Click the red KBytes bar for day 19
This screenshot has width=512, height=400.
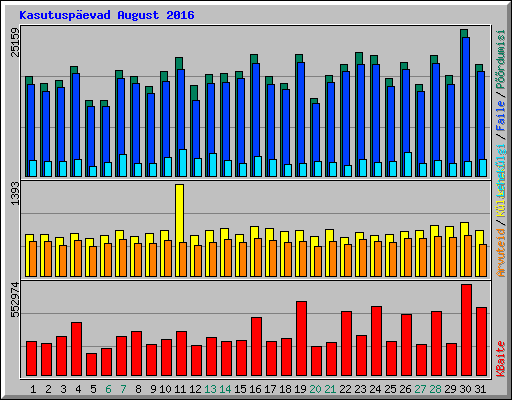[301, 339]
